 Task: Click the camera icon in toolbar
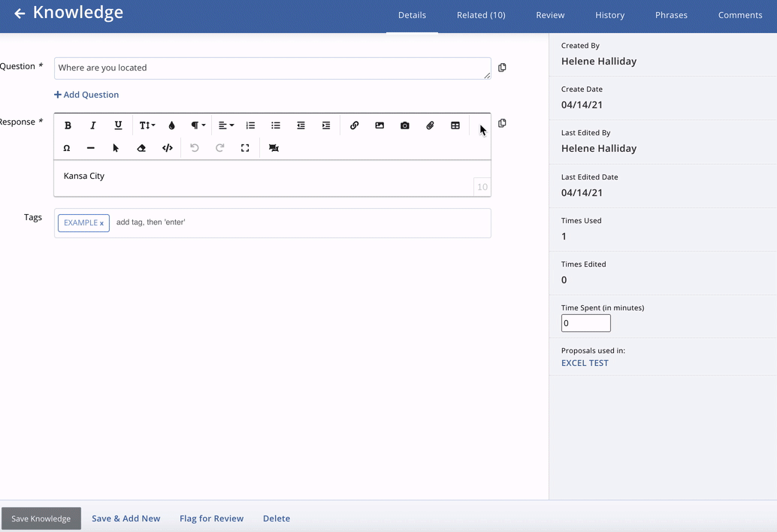pos(405,125)
